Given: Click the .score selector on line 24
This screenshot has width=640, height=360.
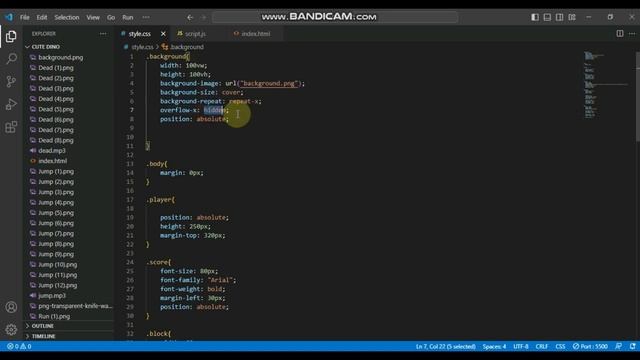Looking at the screenshot, I should tap(158, 262).
